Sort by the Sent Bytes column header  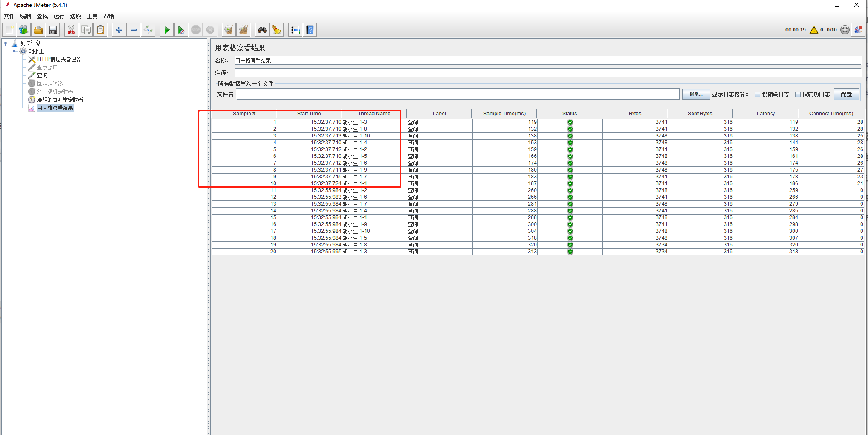tap(700, 114)
